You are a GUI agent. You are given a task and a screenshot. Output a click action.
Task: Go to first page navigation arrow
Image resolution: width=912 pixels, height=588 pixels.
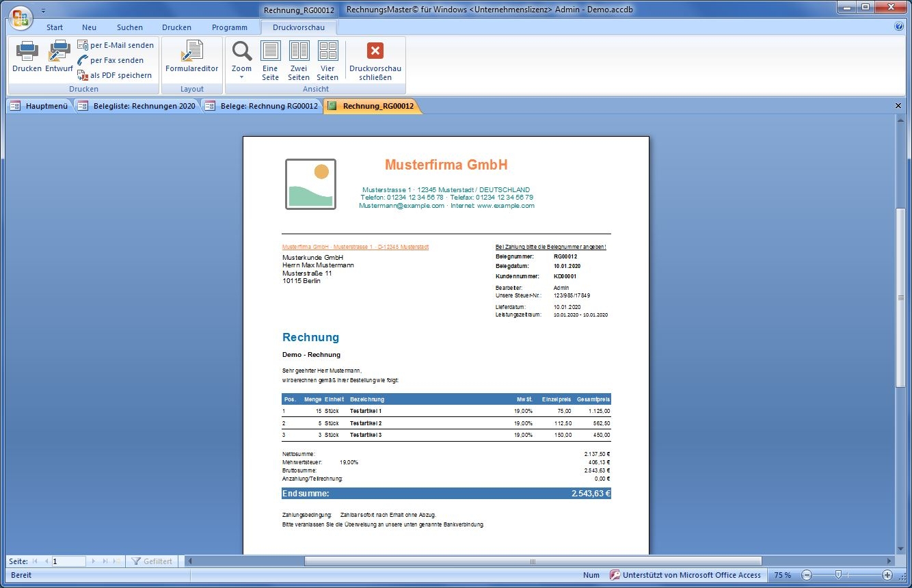(x=35, y=561)
